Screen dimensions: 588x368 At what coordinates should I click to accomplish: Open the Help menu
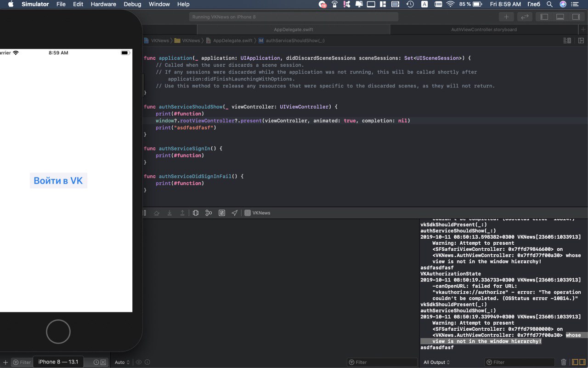click(183, 4)
